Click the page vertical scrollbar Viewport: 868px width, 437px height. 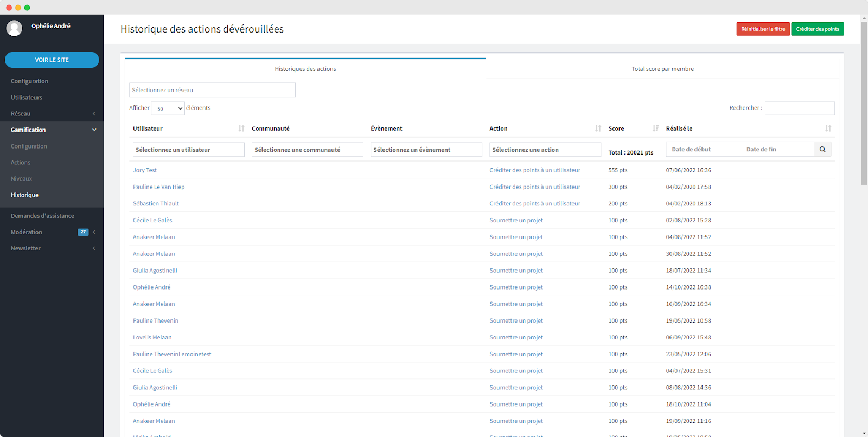tap(864, 103)
